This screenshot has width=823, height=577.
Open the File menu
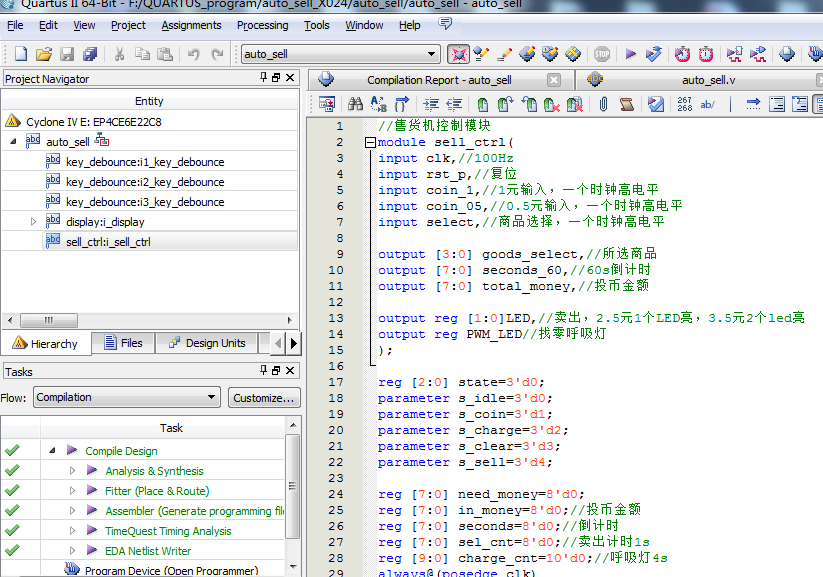coord(15,25)
